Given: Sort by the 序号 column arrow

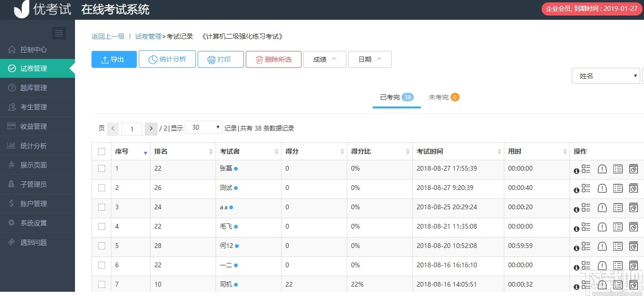Looking at the screenshot, I should 145,153.
